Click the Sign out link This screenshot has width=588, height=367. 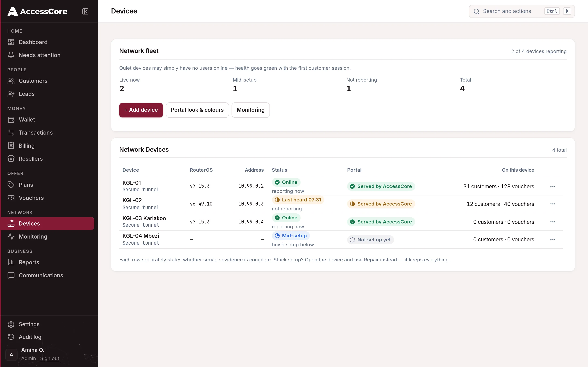point(50,358)
